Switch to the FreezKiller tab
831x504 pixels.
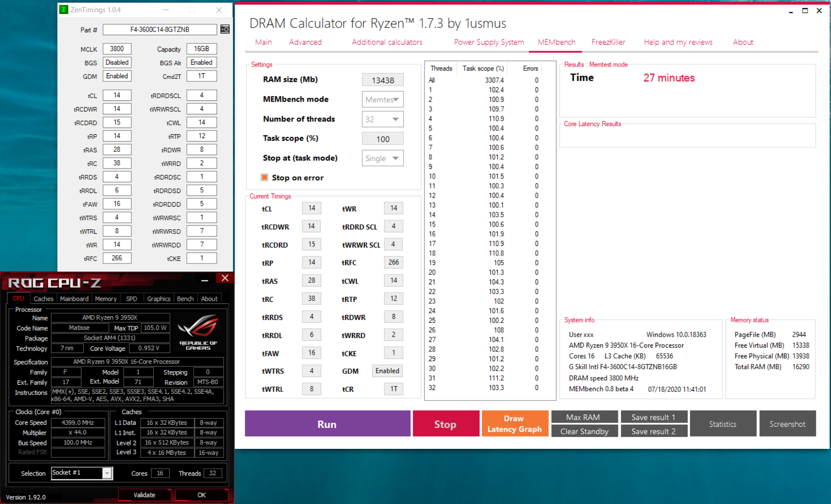[608, 42]
